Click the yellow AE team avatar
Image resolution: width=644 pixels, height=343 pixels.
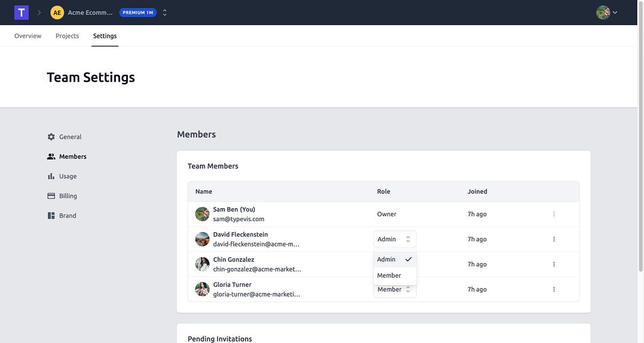[57, 13]
